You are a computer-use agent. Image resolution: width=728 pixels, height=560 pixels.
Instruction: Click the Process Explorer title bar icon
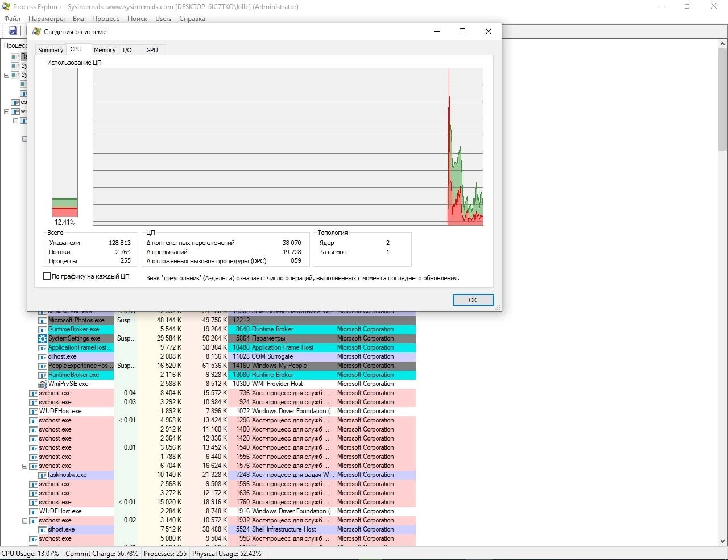pyautogui.click(x=6, y=6)
